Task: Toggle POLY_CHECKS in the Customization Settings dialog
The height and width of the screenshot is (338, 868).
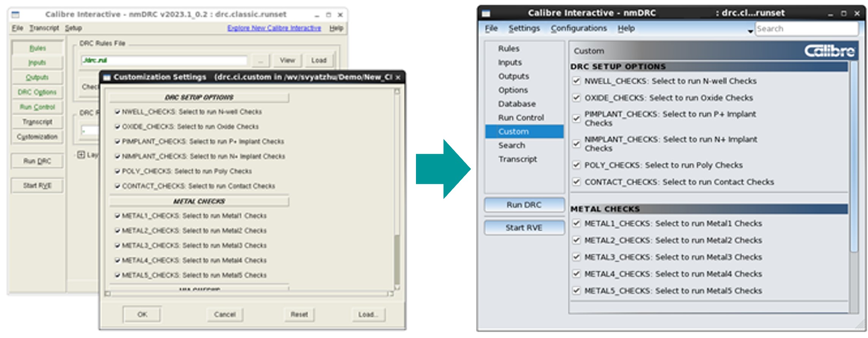Action: [x=118, y=171]
